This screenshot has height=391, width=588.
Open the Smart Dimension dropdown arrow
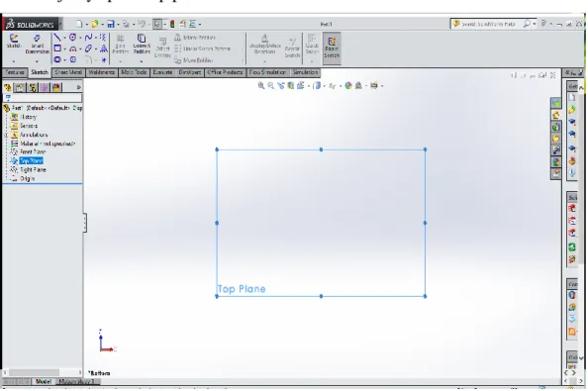[x=37, y=61]
